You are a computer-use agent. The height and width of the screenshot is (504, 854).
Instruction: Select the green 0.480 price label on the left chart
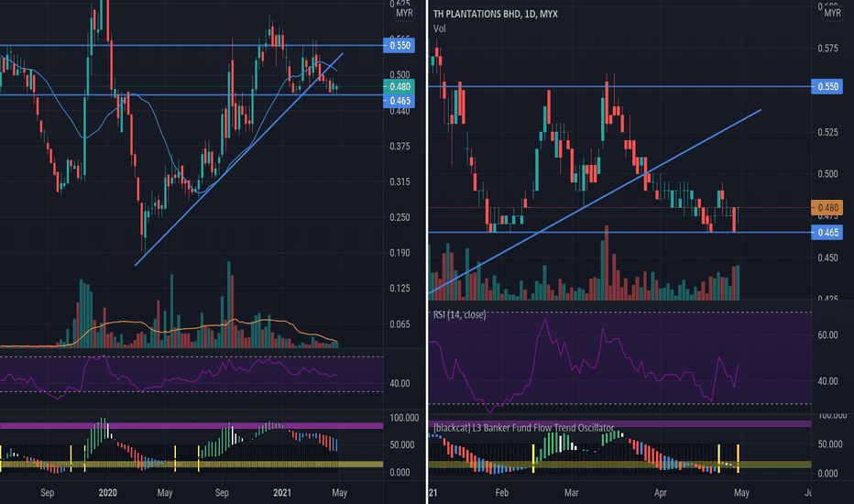400,87
